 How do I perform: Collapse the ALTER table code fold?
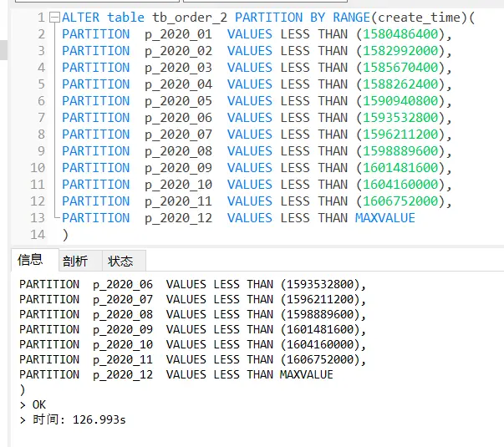point(54,18)
